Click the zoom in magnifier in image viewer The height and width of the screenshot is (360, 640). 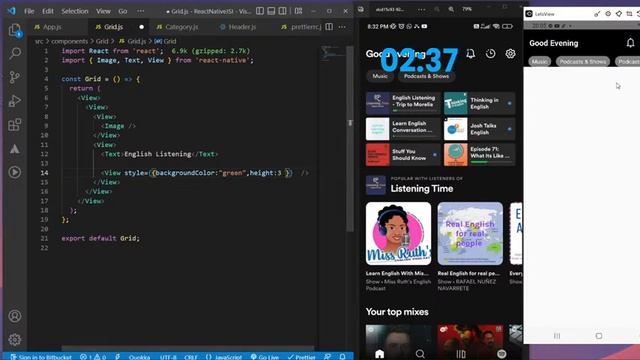click(x=451, y=9)
